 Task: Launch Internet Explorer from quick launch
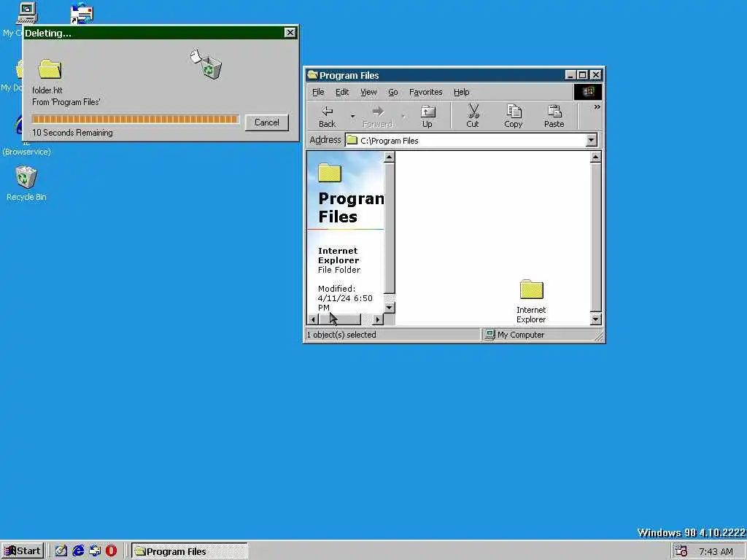pos(78,551)
